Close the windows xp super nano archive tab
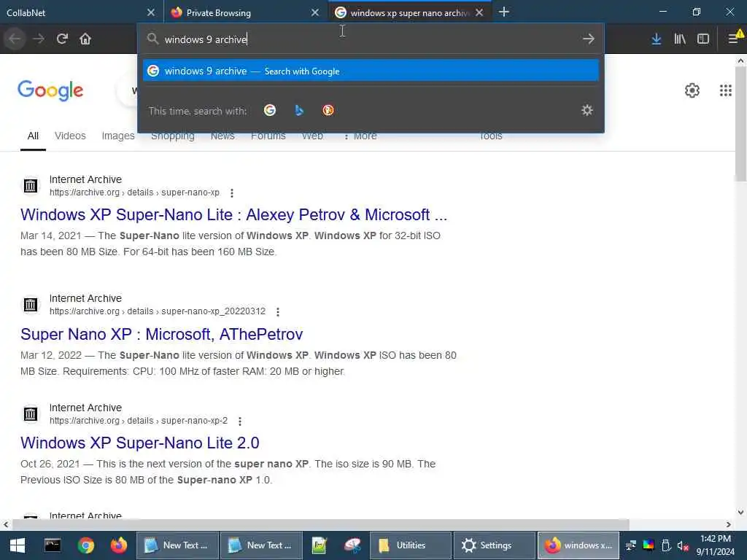Screen dimensions: 747x560 click(x=479, y=12)
